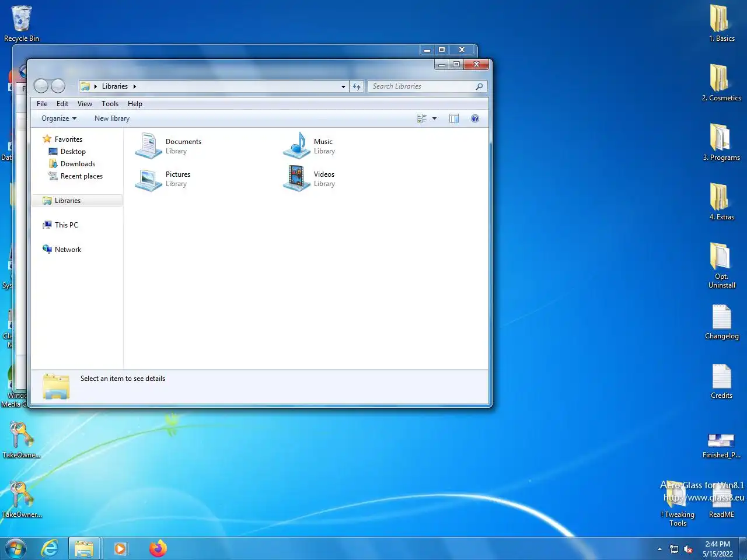
Task: Open the View menu
Action: pyautogui.click(x=85, y=104)
